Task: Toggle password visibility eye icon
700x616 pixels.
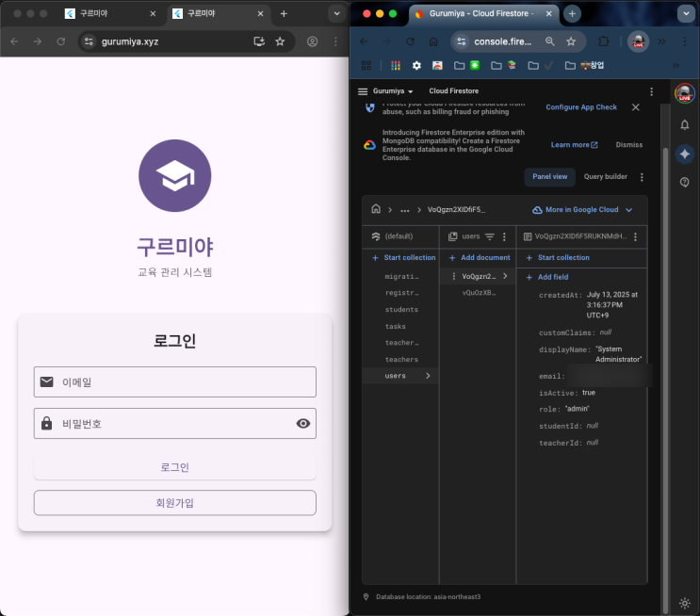Action: [x=303, y=423]
